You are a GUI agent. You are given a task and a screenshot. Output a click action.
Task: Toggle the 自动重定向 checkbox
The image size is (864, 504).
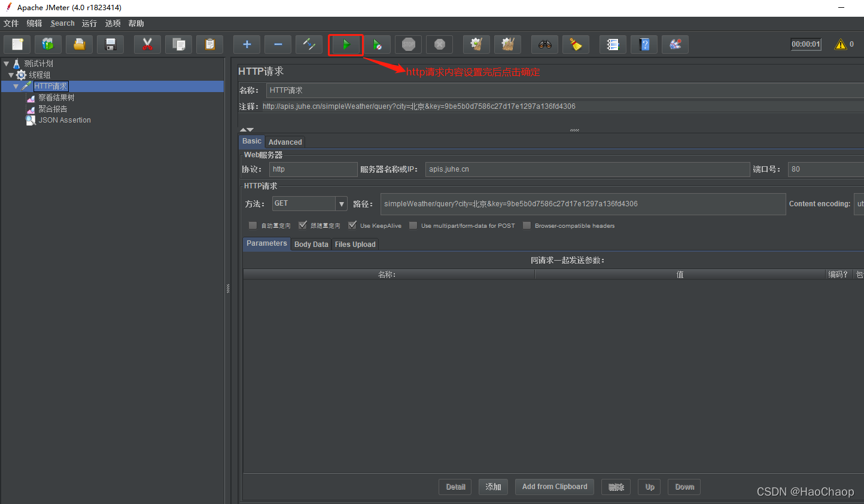[x=252, y=225]
